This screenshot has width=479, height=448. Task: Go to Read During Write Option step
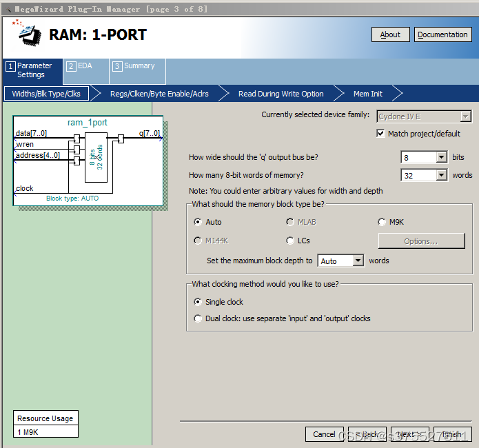[x=281, y=94]
